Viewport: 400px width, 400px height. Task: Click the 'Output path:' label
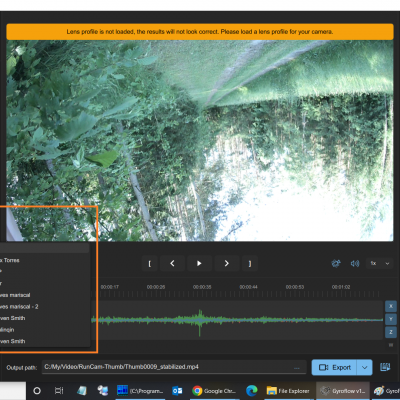coord(22,368)
